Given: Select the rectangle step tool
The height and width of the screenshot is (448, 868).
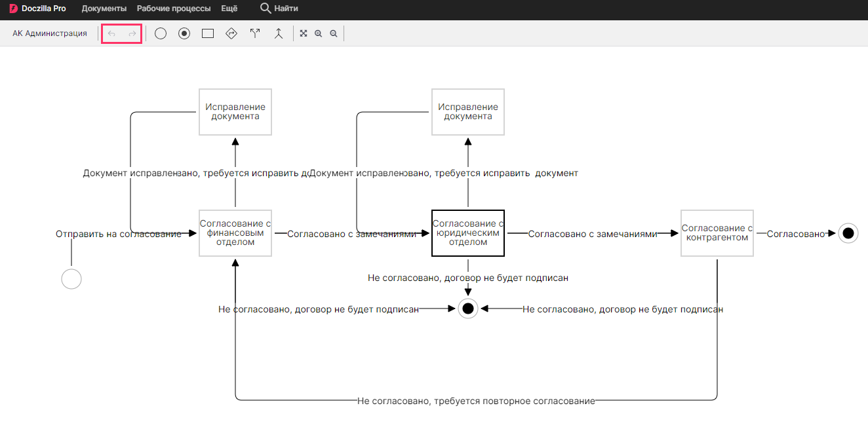Looking at the screenshot, I should click(x=208, y=33).
